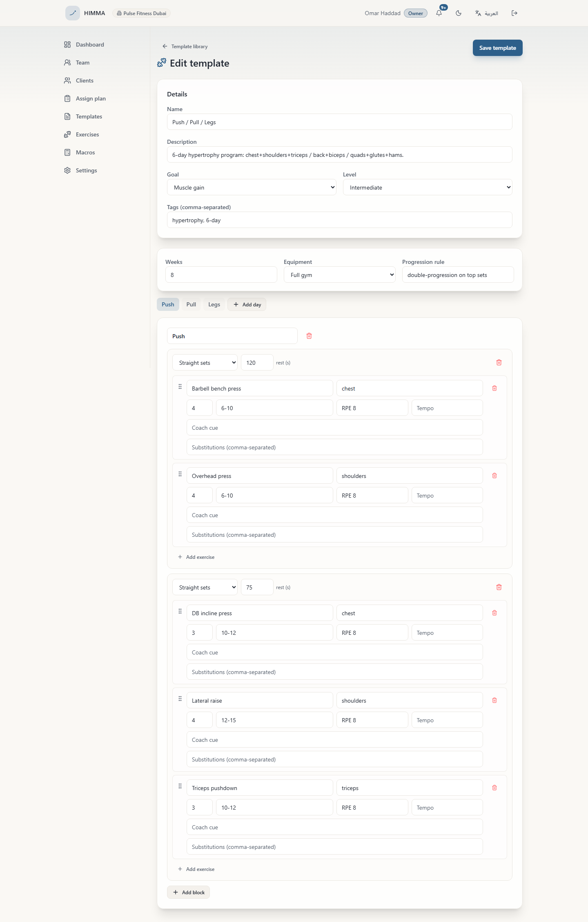Edit the Push day name field
Screen dimensions: 588x922
[x=232, y=336]
